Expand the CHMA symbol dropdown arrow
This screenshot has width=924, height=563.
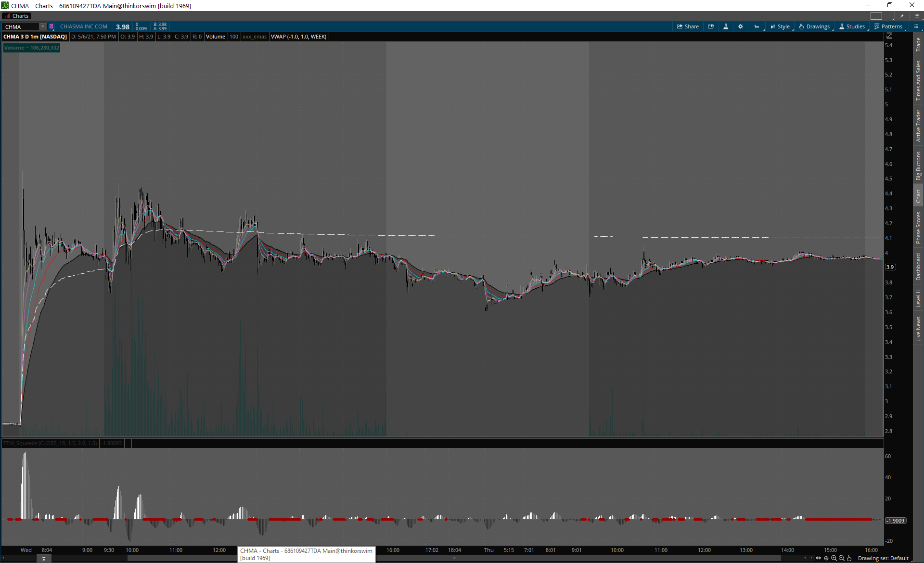click(43, 26)
